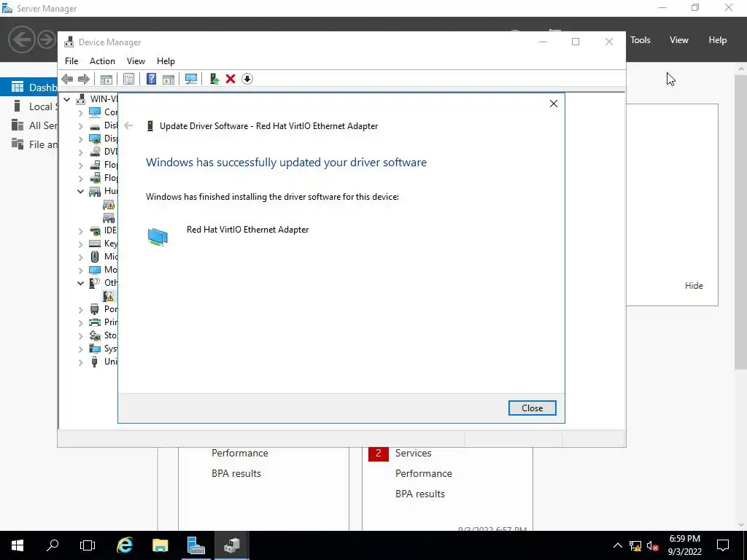Screen dimensions: 747x560
Task: Select the second Human Interface device entry
Action: pyautogui.click(x=109, y=217)
